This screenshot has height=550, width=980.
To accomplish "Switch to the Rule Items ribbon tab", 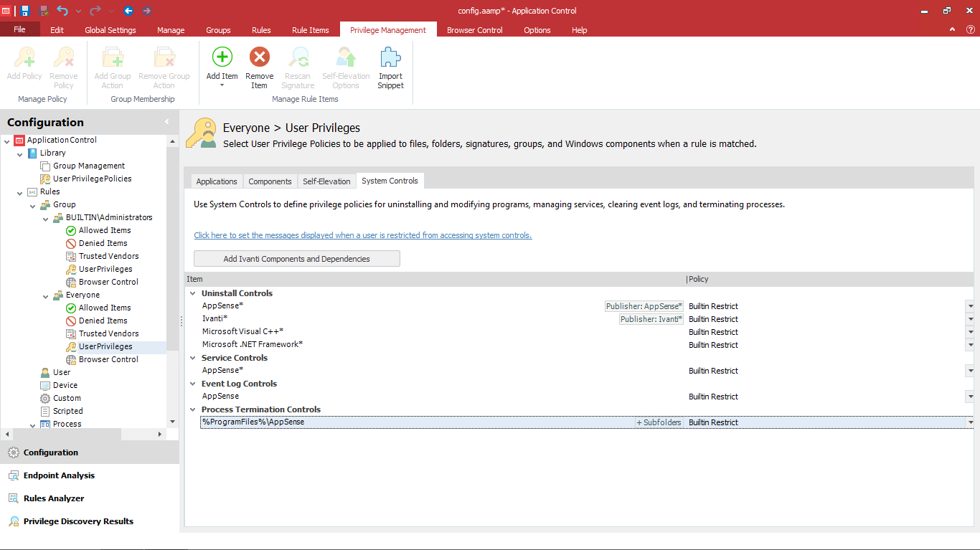I will pyautogui.click(x=310, y=30).
